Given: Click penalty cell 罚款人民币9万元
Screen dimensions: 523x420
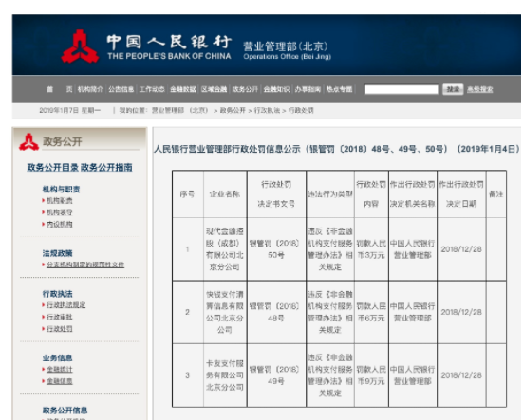Looking at the screenshot, I should [x=371, y=375].
